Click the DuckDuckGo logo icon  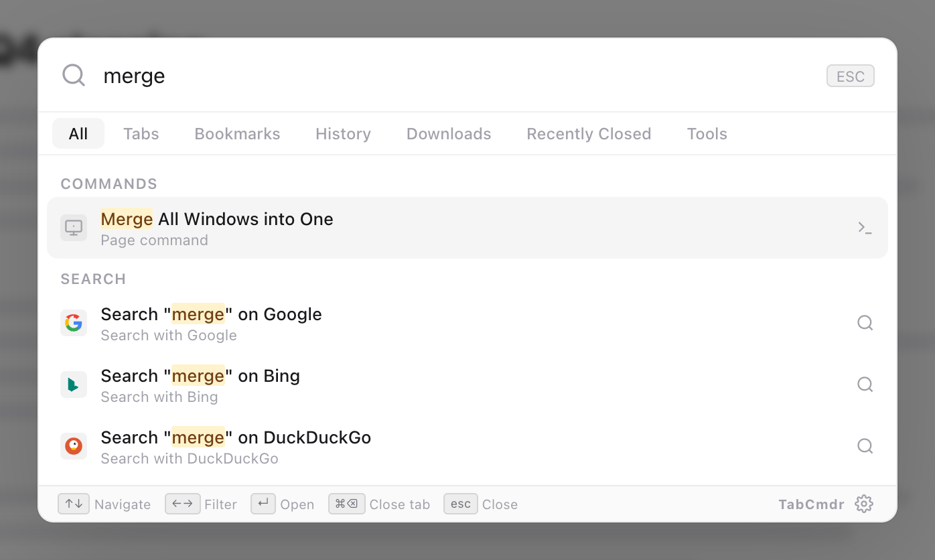click(74, 446)
